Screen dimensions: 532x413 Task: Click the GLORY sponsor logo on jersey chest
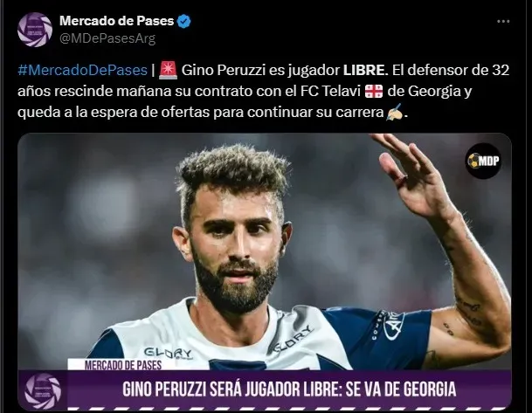[x=169, y=353]
